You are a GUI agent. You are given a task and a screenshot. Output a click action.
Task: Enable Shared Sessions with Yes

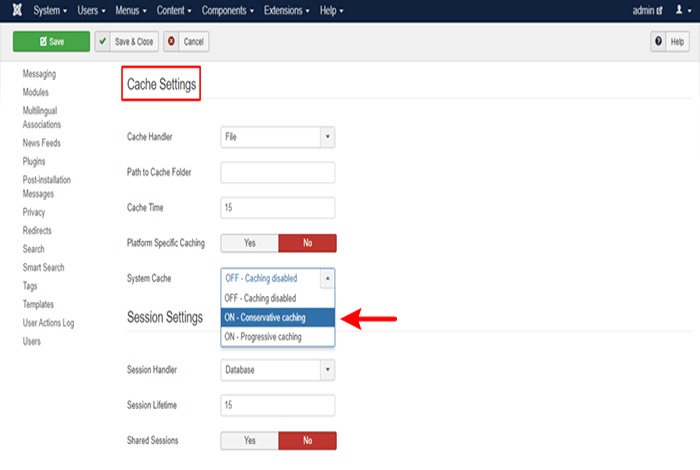[249, 440]
